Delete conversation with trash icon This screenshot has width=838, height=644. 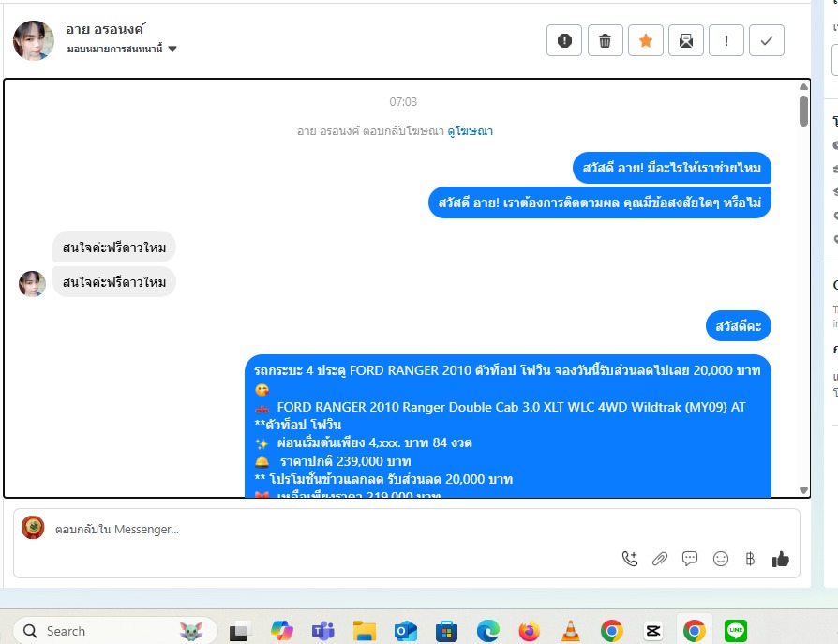(x=605, y=40)
